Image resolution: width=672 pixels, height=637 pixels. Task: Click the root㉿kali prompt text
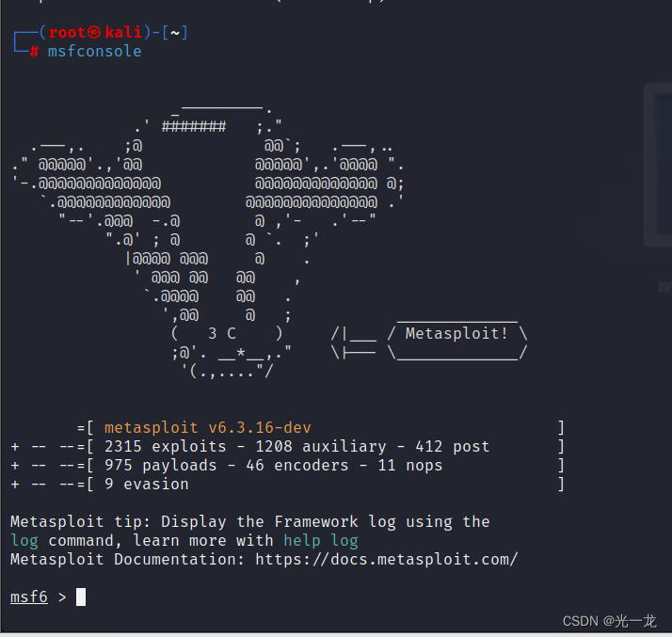[x=95, y=33]
